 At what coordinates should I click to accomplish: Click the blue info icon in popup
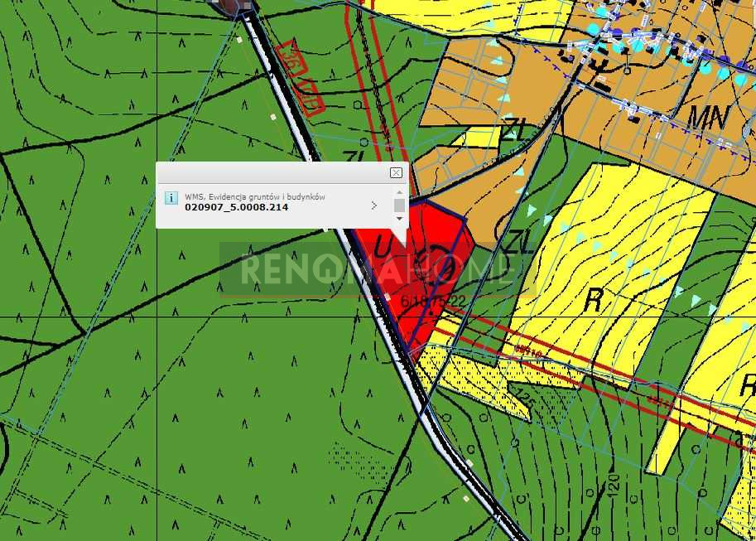[x=171, y=198]
